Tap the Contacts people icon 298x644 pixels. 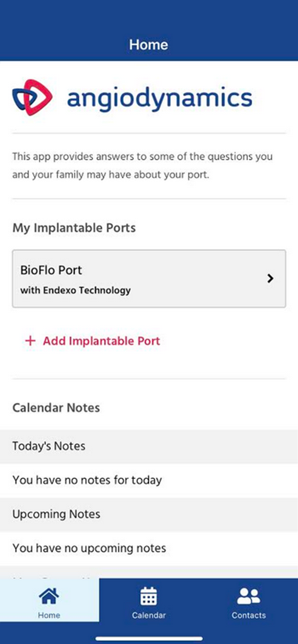click(x=248, y=596)
